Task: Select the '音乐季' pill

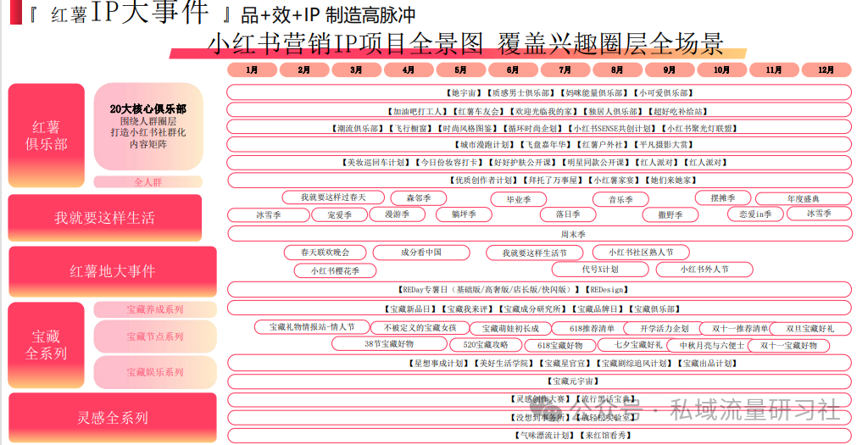Action: (x=620, y=200)
